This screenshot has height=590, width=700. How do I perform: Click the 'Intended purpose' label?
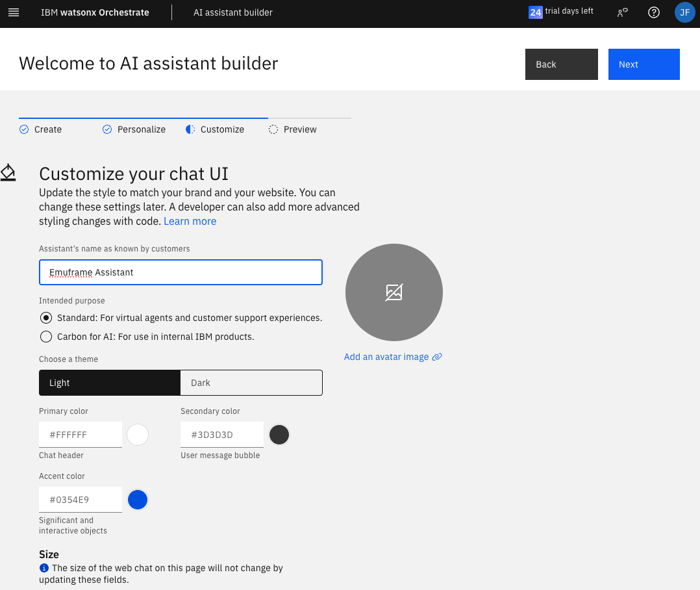[72, 301]
